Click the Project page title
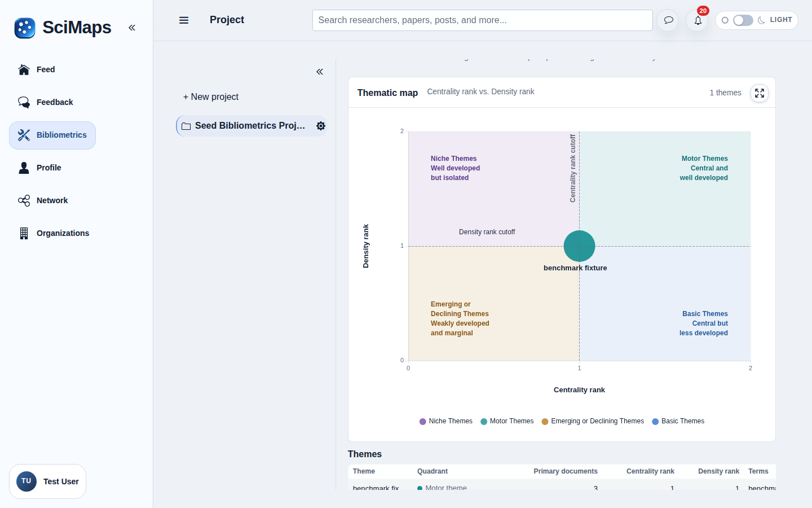 (x=227, y=20)
